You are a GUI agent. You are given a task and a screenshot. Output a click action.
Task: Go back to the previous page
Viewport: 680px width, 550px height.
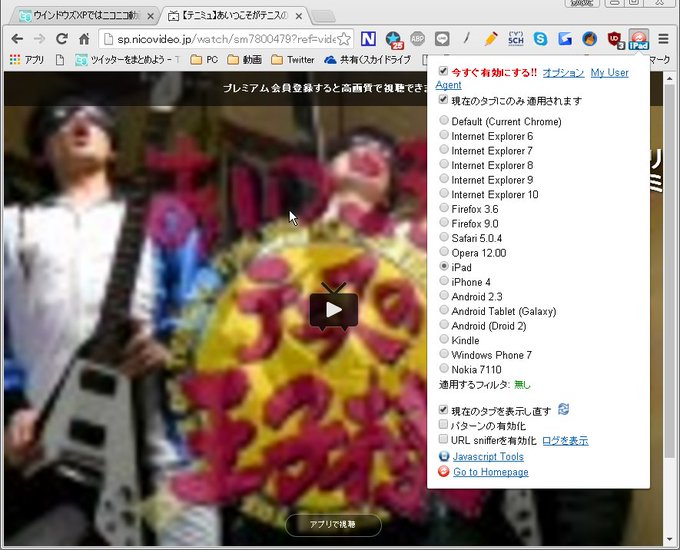[17, 39]
